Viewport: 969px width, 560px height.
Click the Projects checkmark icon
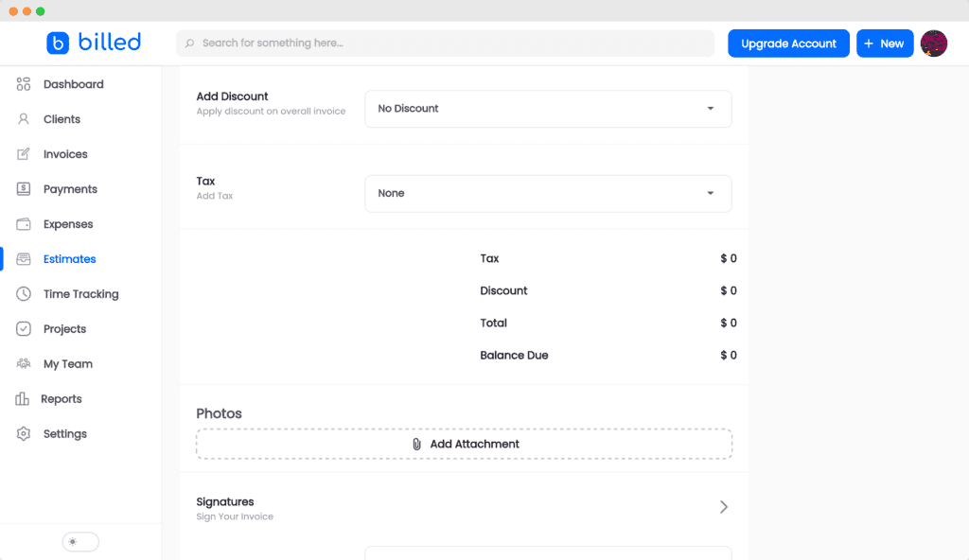24,329
